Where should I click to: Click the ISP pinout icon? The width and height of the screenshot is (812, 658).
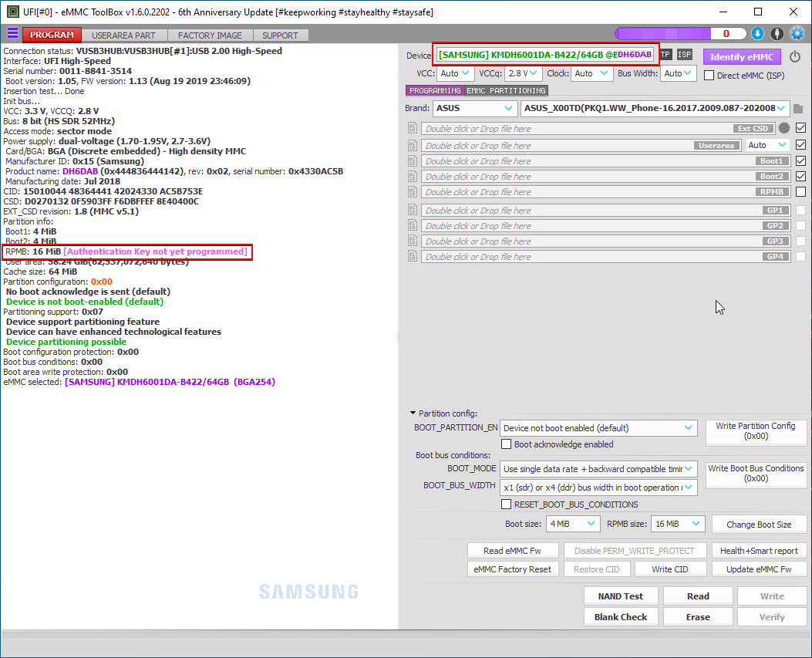[685, 55]
